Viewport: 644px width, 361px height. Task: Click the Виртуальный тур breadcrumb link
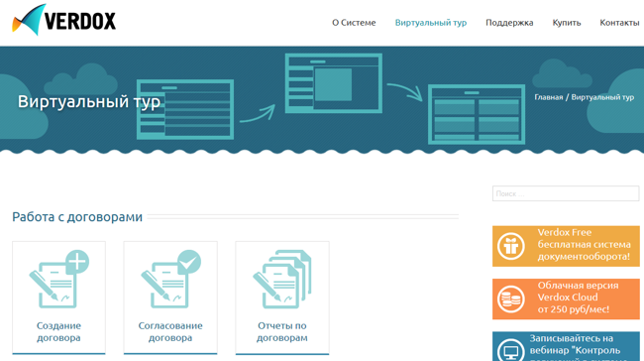pos(602,97)
